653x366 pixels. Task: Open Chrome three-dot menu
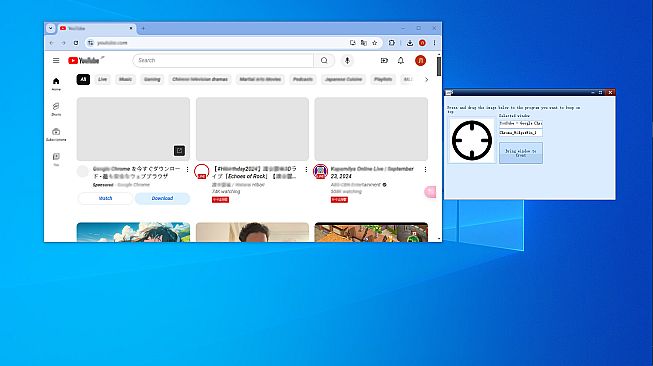coord(434,42)
